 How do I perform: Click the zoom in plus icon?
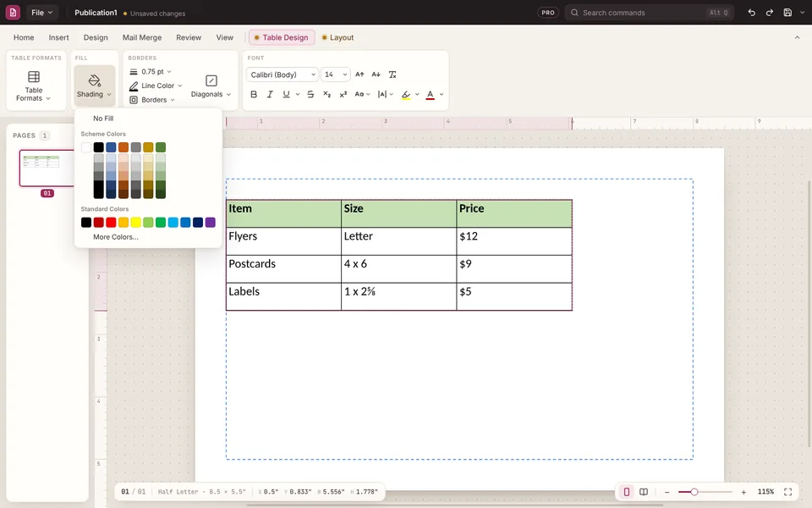743,492
